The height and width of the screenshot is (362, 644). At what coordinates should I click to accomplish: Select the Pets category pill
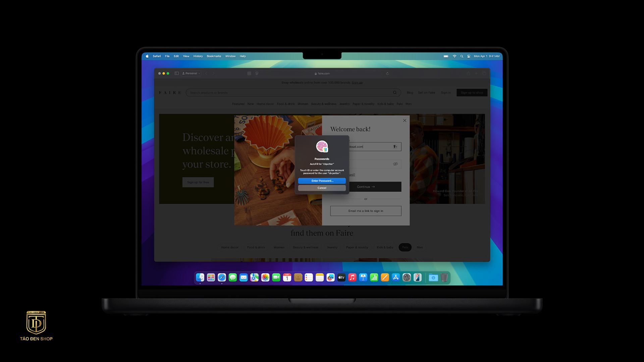[405, 247]
